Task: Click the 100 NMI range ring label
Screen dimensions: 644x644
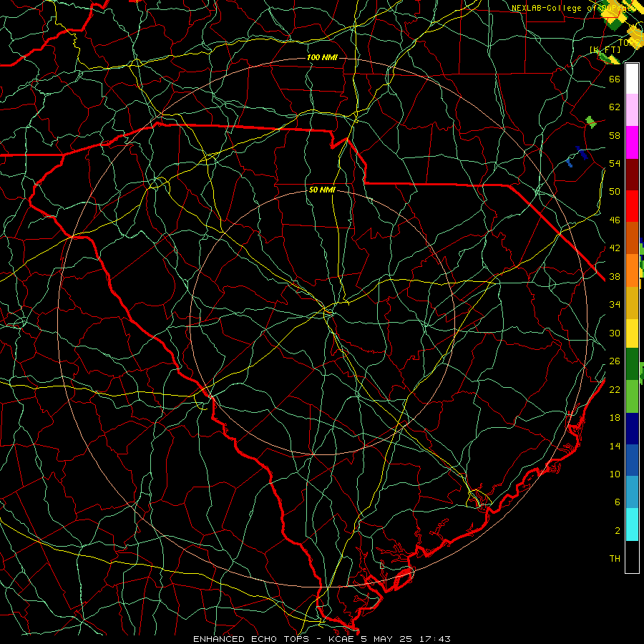Action: click(x=322, y=57)
